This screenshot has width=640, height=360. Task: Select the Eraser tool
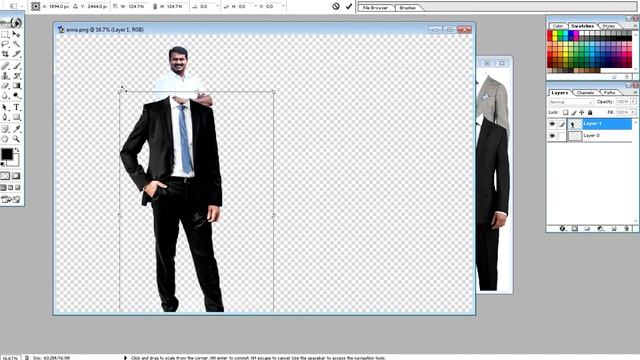click(5, 86)
